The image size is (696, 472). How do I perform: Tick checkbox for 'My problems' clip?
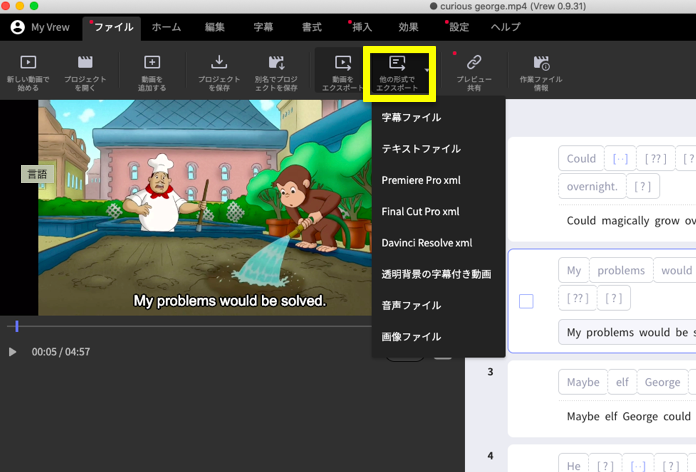click(x=526, y=301)
